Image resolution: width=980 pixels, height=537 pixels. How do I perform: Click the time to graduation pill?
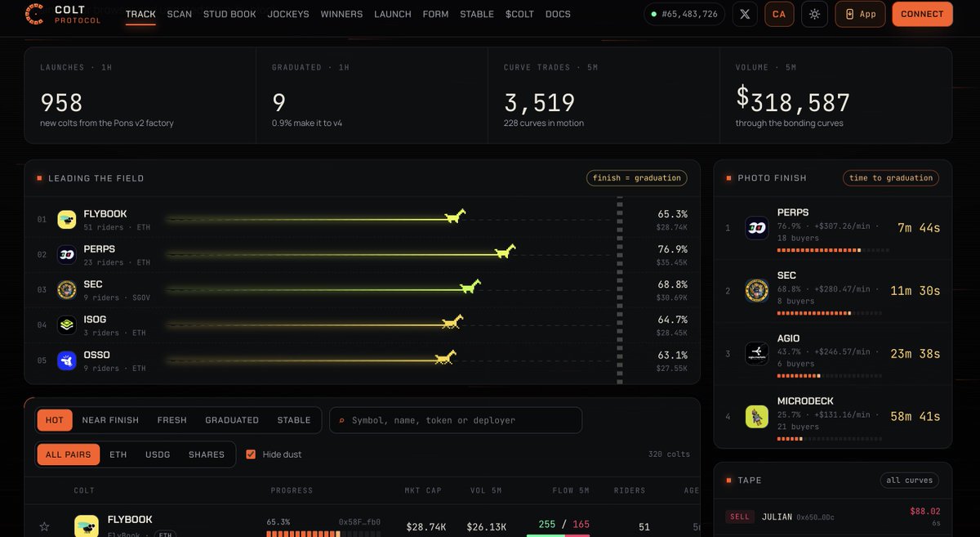tap(891, 177)
